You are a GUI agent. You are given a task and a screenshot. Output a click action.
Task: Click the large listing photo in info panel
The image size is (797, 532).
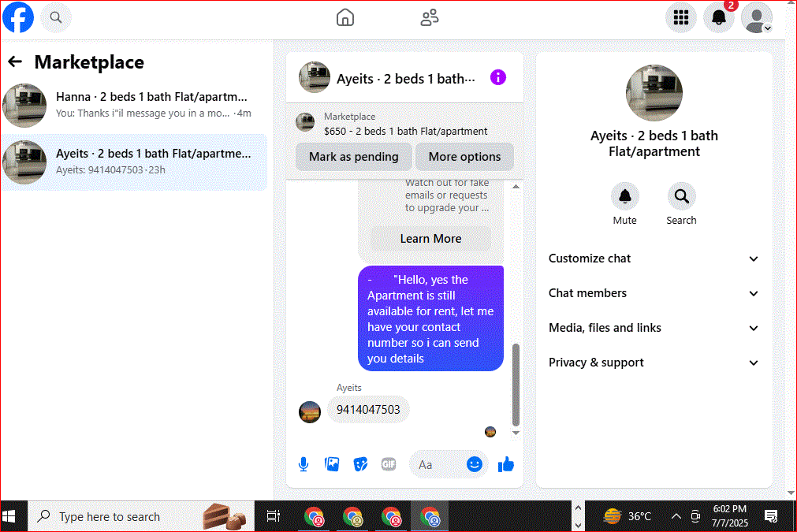click(654, 92)
